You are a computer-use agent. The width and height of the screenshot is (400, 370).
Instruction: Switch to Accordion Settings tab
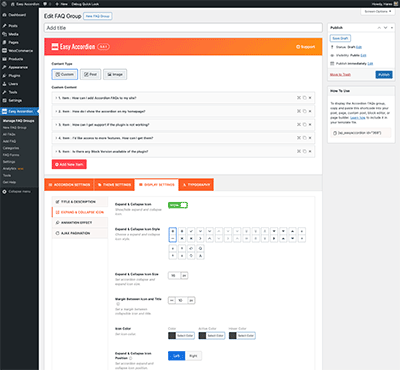69,185
